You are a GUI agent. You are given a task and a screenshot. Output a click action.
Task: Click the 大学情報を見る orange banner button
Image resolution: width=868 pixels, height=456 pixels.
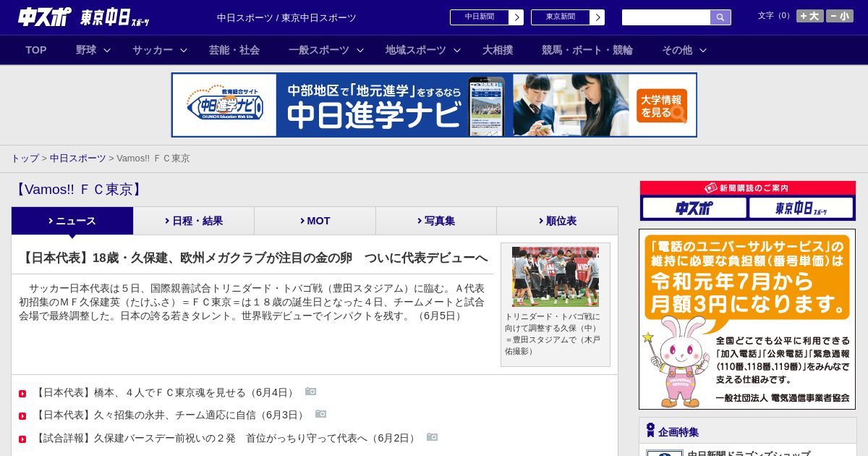point(662,106)
